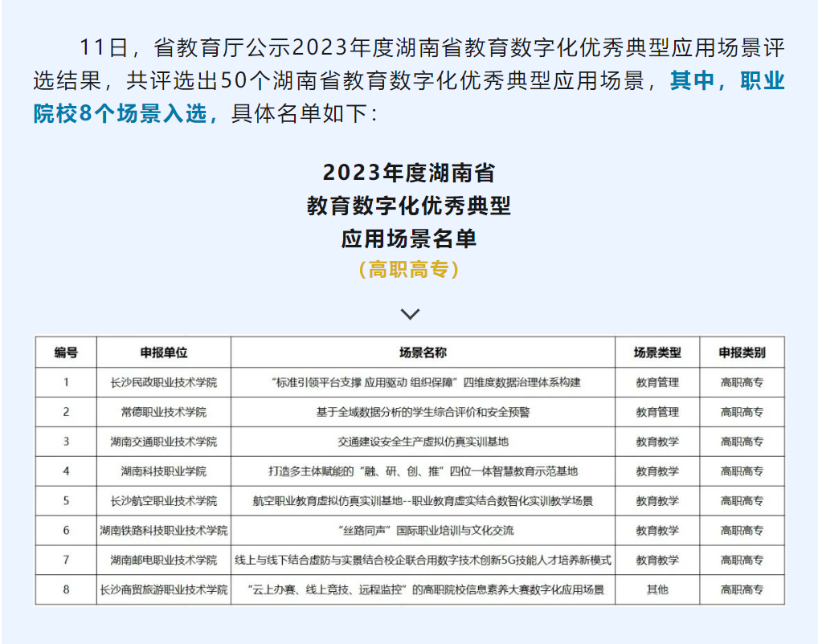Image resolution: width=818 pixels, height=644 pixels.
Task: Click heading line "教育数字化优秀典型"
Action: tap(409, 206)
